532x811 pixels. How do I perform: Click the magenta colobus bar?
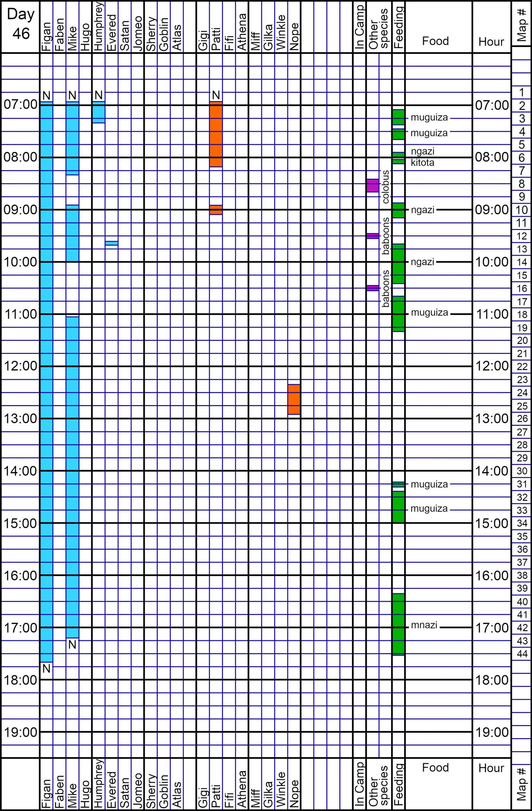pos(373,185)
